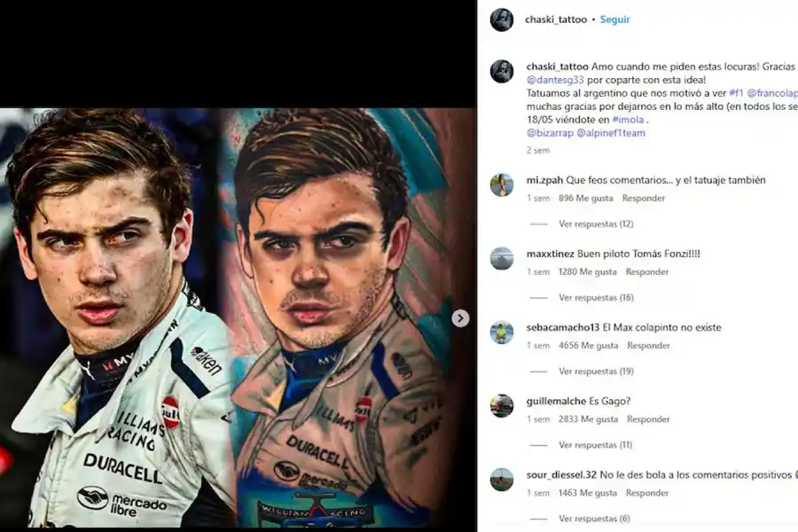Reply to mi.zpah's comment with Responder
Screen dimensions: 798x532
click(644, 198)
